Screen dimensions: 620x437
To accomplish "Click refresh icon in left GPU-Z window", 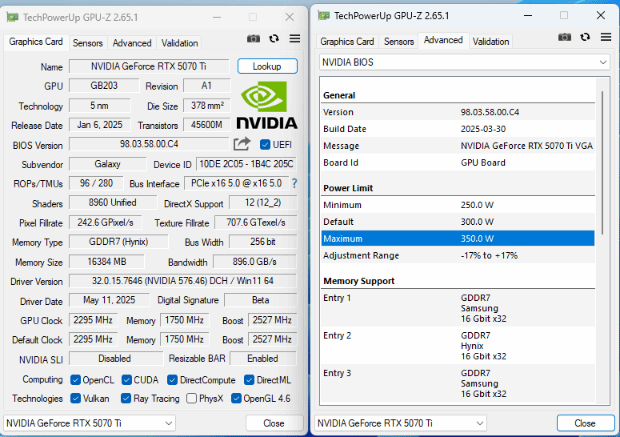I will click(x=274, y=39).
